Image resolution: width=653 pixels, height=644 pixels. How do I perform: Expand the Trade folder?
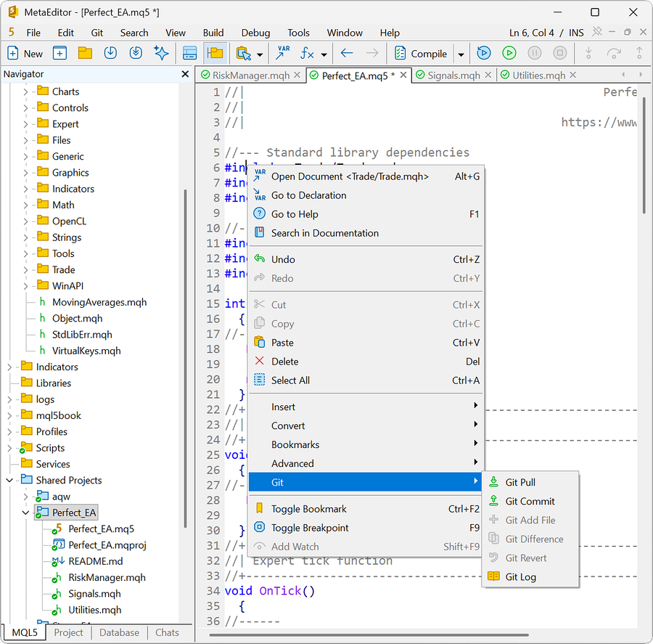pyautogui.click(x=26, y=269)
